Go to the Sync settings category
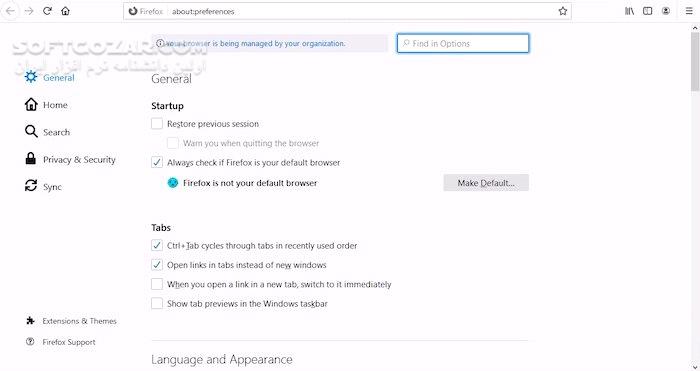Image resolution: width=700 pixels, height=371 pixels. coord(43,186)
